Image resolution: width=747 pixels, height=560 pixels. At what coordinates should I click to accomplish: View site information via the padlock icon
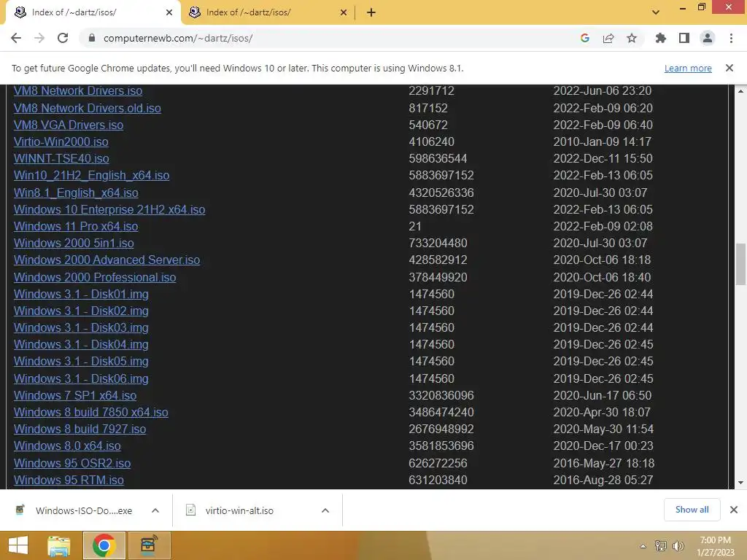pyautogui.click(x=92, y=38)
